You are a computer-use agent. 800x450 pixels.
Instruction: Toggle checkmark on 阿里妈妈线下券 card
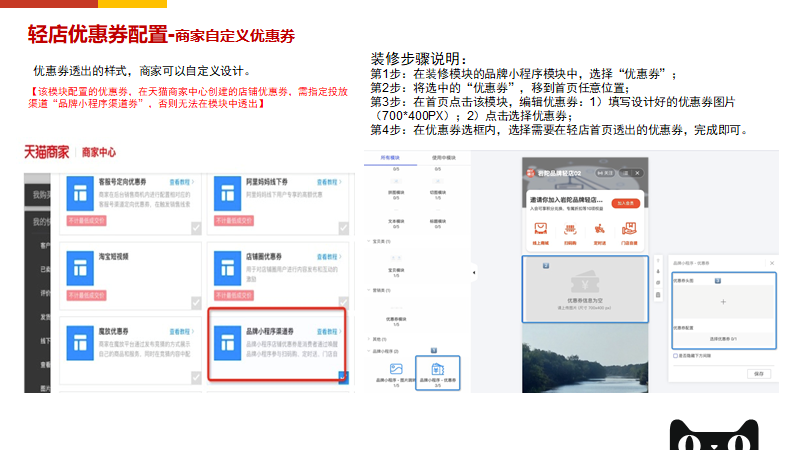pos(343,228)
